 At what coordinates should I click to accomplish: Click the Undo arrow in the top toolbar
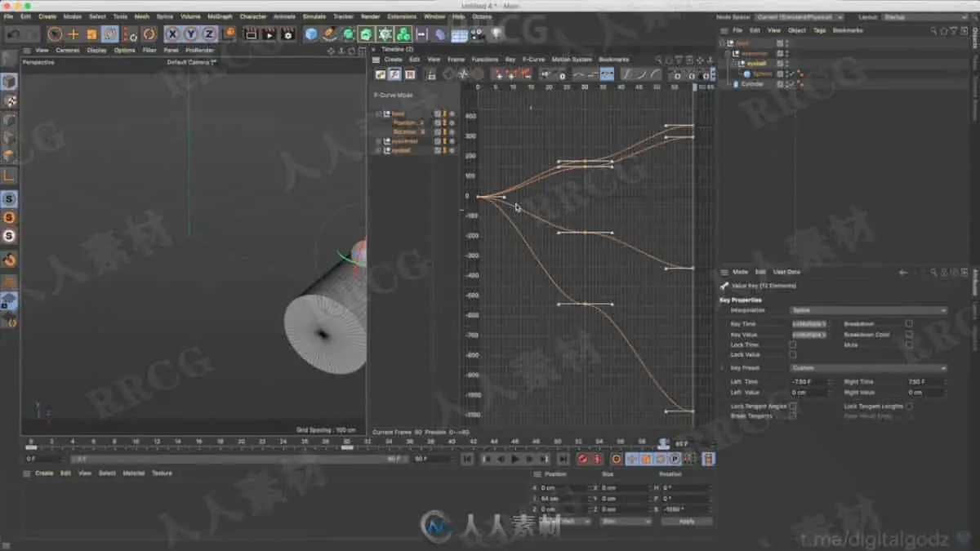pyautogui.click(x=13, y=34)
